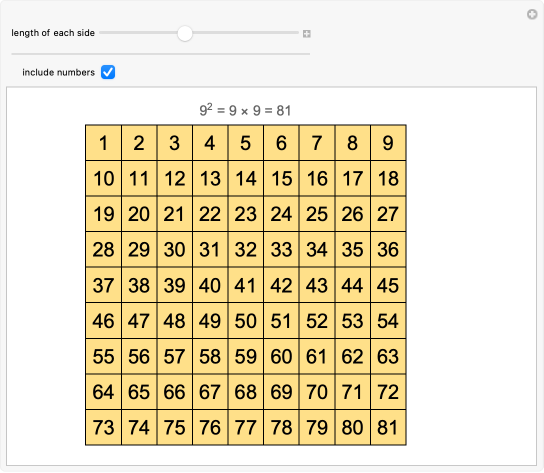
Task: Select the square labeled 73
Action: click(103, 427)
